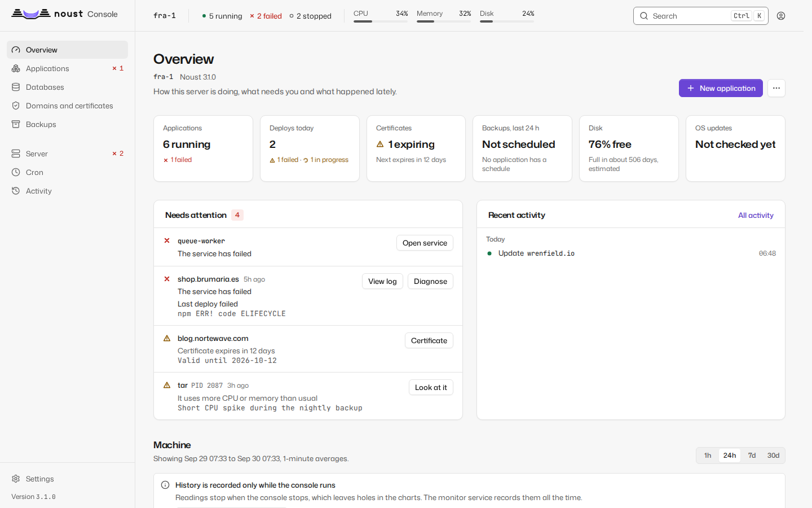The height and width of the screenshot is (508, 812).
Task: Click the red failed icon beside queue-worker
Action: pos(167,240)
